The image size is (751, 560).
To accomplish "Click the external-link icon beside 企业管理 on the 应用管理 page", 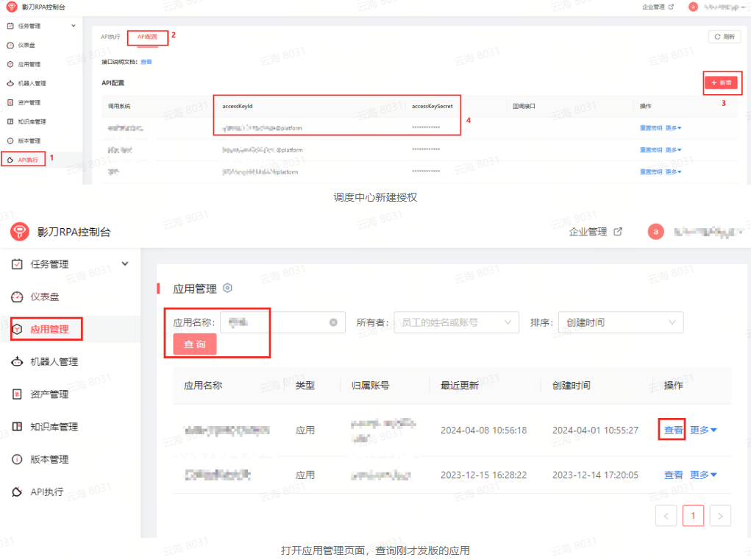I will point(618,231).
